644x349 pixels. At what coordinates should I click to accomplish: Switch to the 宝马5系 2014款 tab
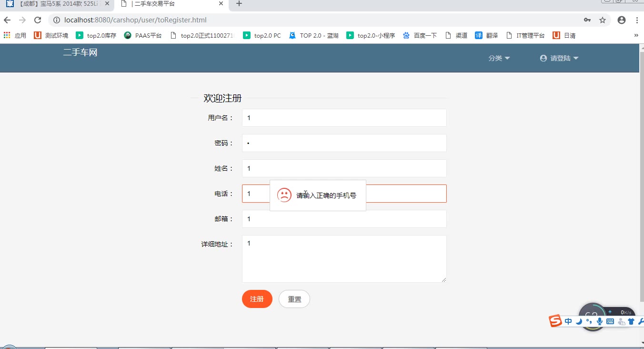pos(57,4)
